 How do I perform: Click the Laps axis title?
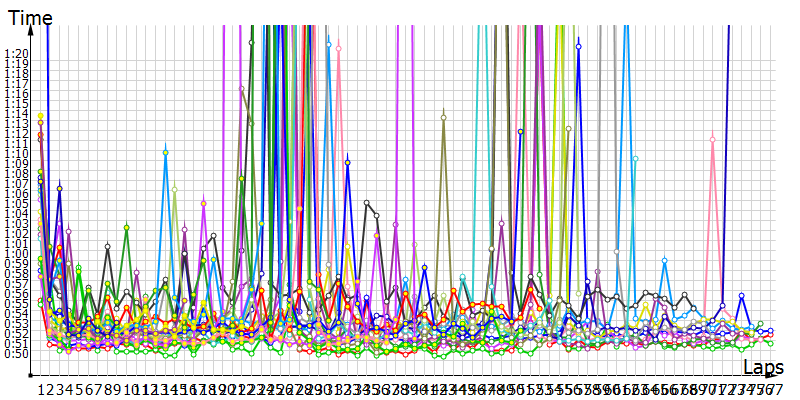(763, 367)
